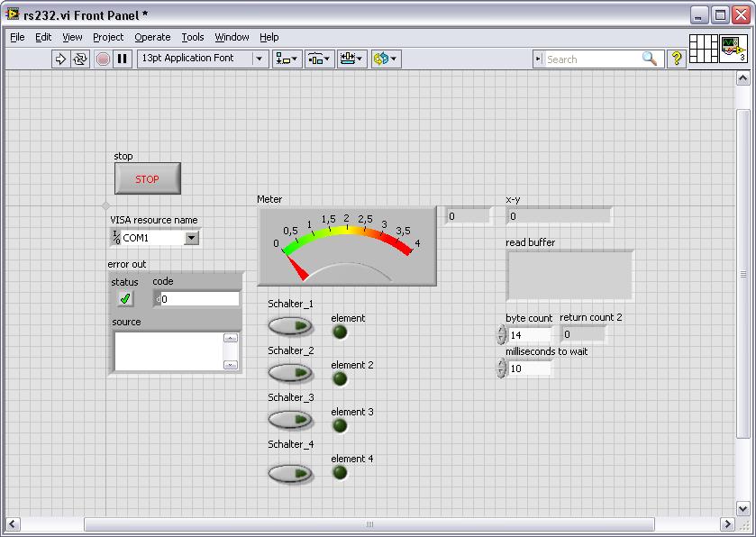Open the Operate menu
Screen dimensions: 756x537
point(152,37)
